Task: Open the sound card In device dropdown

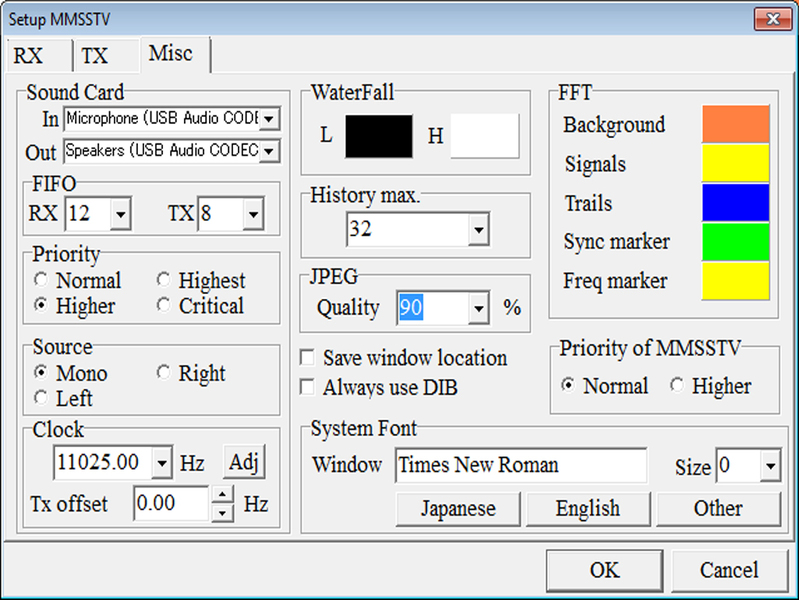Action: (269, 119)
